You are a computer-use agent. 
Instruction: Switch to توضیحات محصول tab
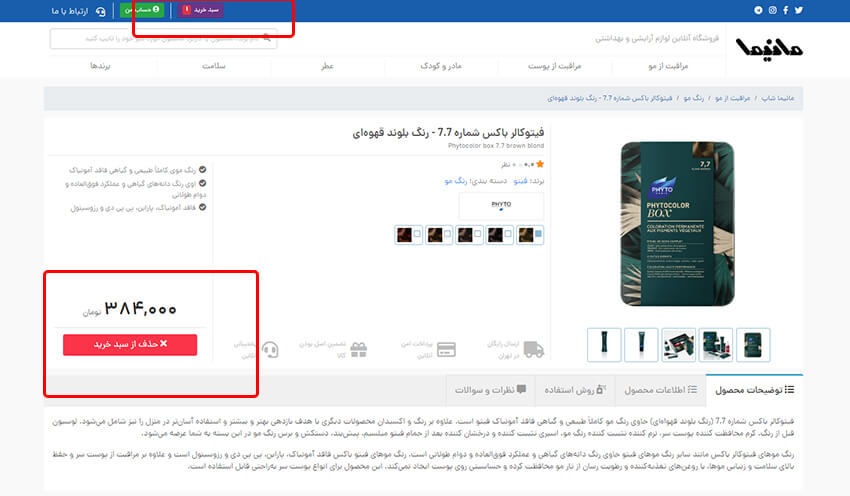[755, 390]
